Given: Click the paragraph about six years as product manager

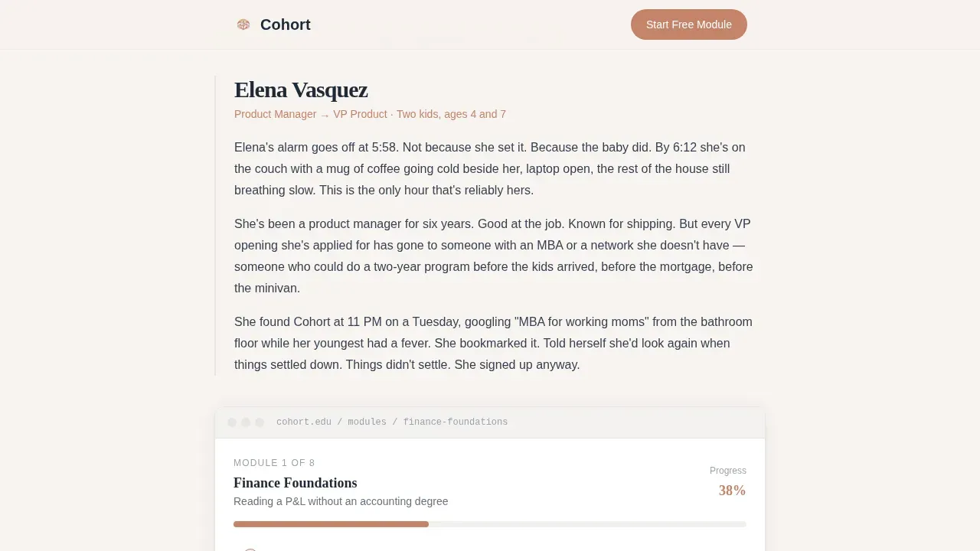Looking at the screenshot, I should (x=494, y=256).
